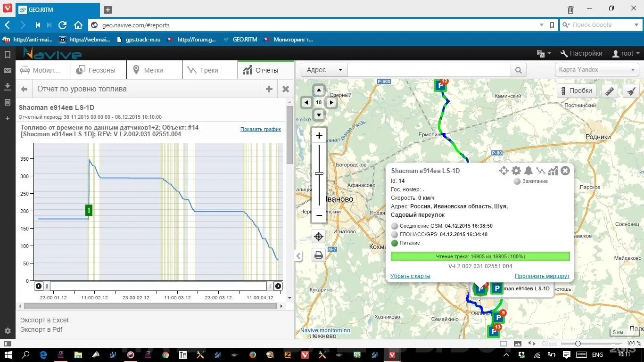Viewport: 644px width, 362px height.
Task: Open downloads icon in the left sidebar
Action: coord(8,86)
